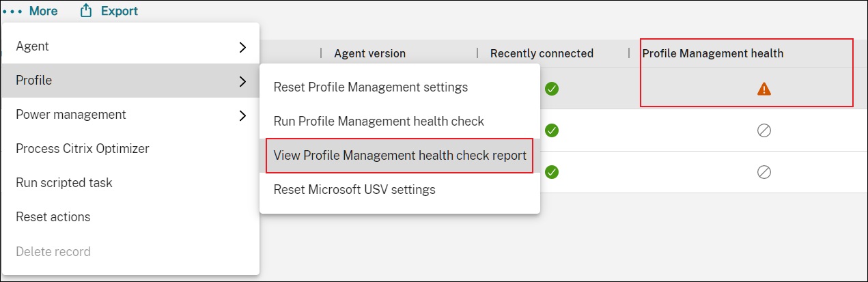Screen dimensions: 868x282
Task: Choose Reset Profile Management settings
Action: click(370, 87)
